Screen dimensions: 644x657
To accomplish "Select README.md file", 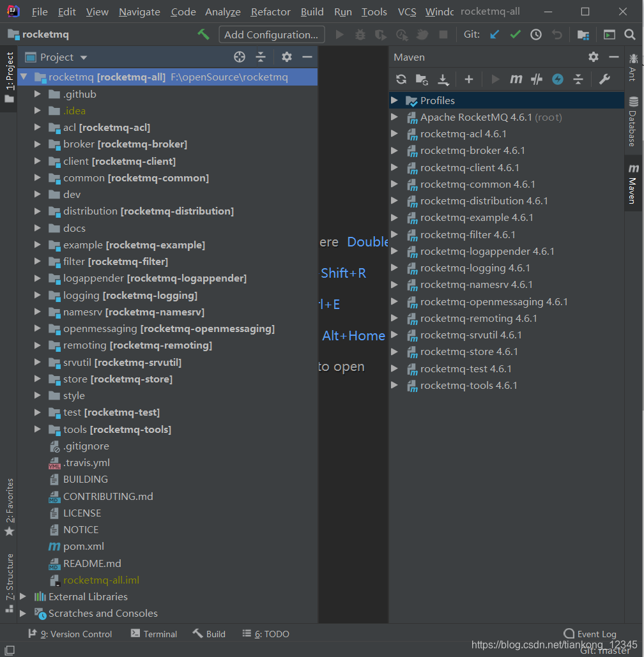I will pyautogui.click(x=92, y=563).
